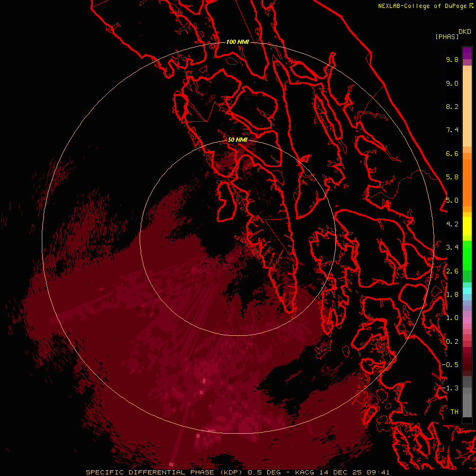Click the 7.4 scale value

pos(452,130)
